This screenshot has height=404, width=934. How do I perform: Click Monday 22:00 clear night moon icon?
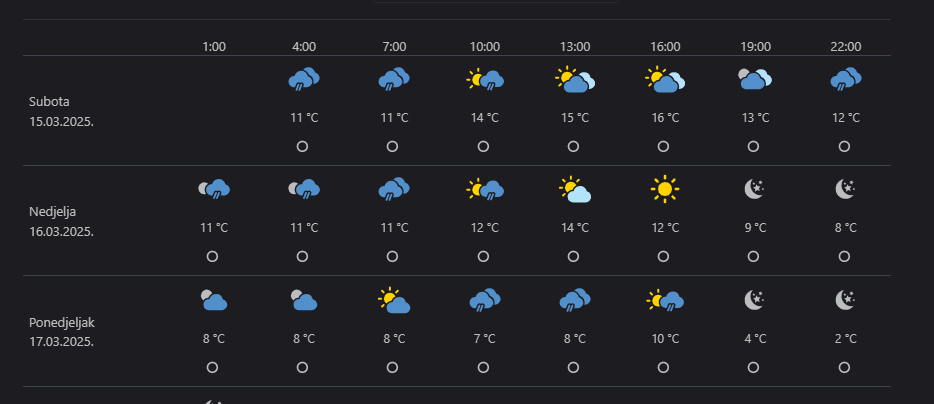click(845, 299)
